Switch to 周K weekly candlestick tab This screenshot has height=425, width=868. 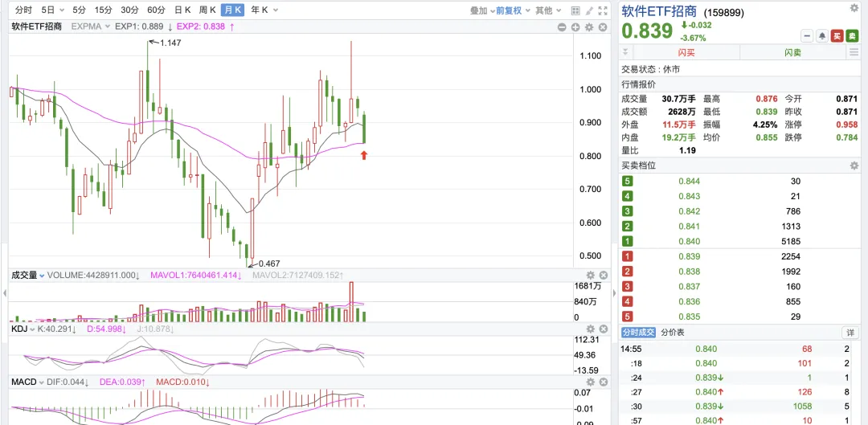coord(207,10)
